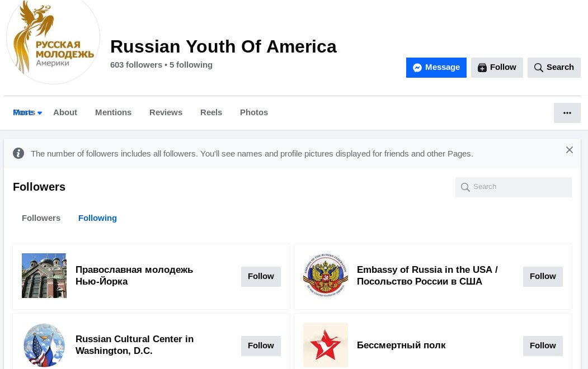Open the Reviews tab
The width and height of the screenshot is (588, 369).
[x=166, y=112]
